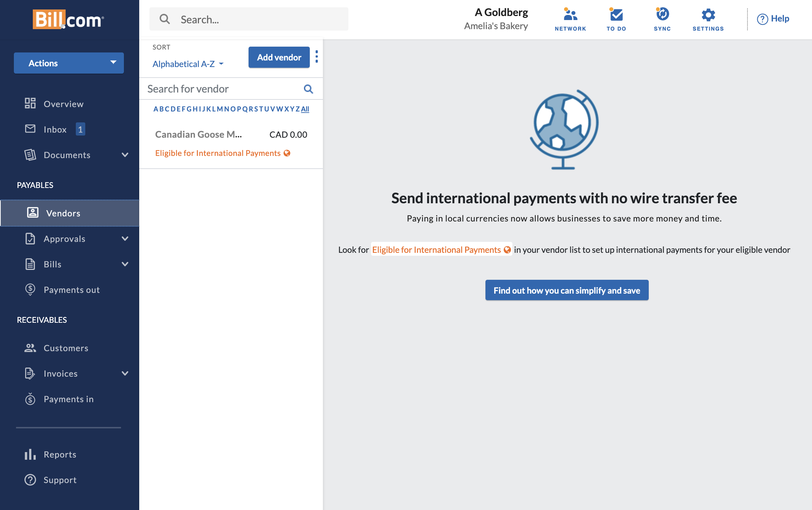Open the To Do checkmark icon
The height and width of the screenshot is (510, 812).
click(616, 15)
